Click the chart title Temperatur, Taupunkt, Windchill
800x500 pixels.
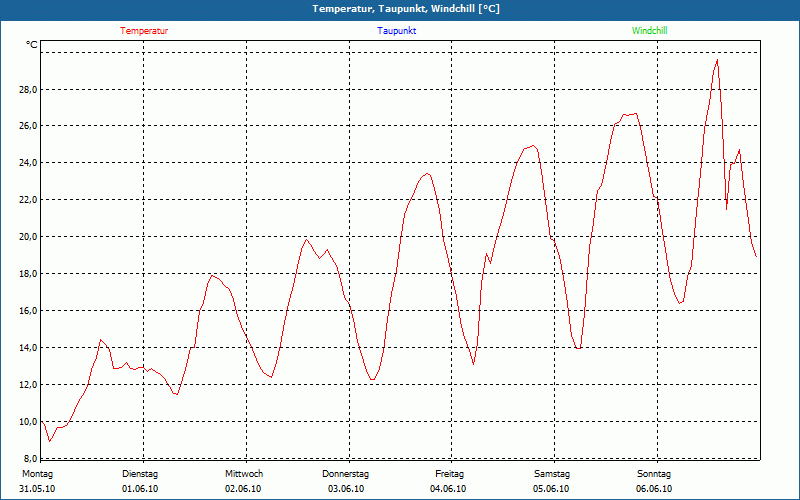[x=406, y=9]
